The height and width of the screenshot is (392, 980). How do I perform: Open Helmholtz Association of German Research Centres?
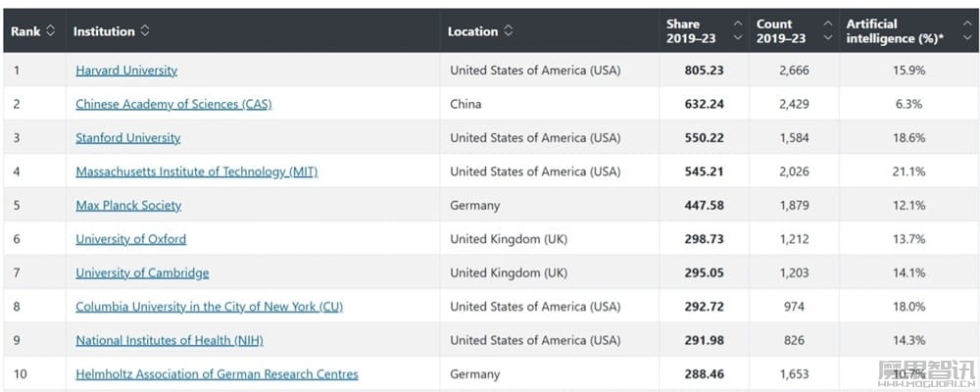217,374
